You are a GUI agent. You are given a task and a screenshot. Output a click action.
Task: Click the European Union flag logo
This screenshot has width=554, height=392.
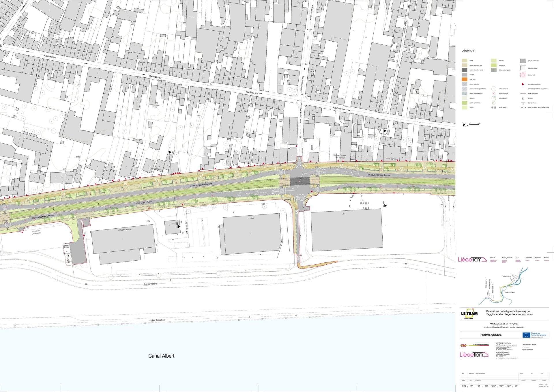click(526, 335)
